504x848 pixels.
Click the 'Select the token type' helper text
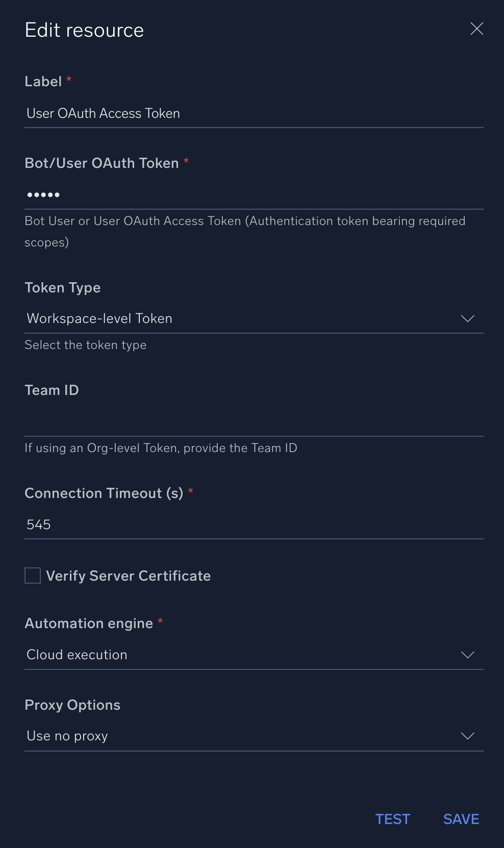[x=85, y=345]
